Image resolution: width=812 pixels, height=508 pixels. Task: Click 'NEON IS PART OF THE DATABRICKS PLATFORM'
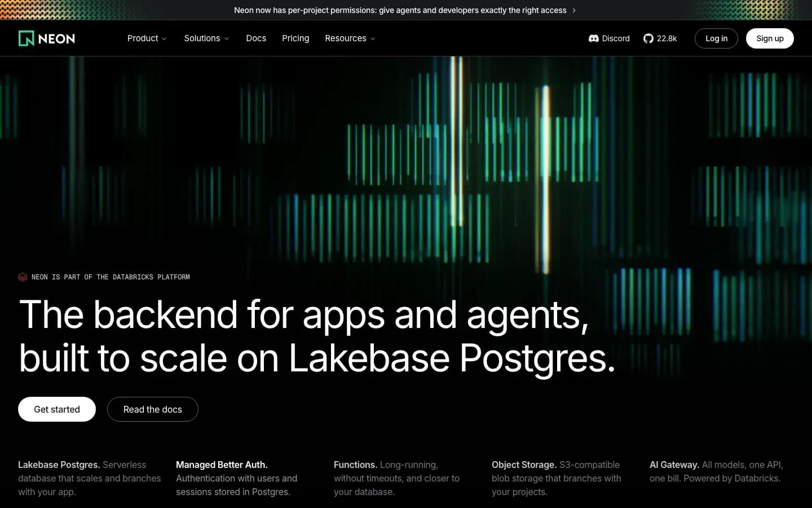click(x=111, y=277)
